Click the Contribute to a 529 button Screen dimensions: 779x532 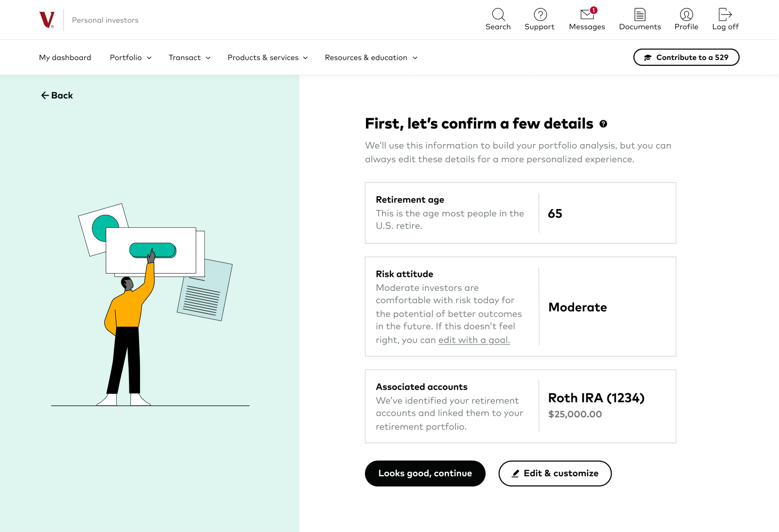coord(686,57)
